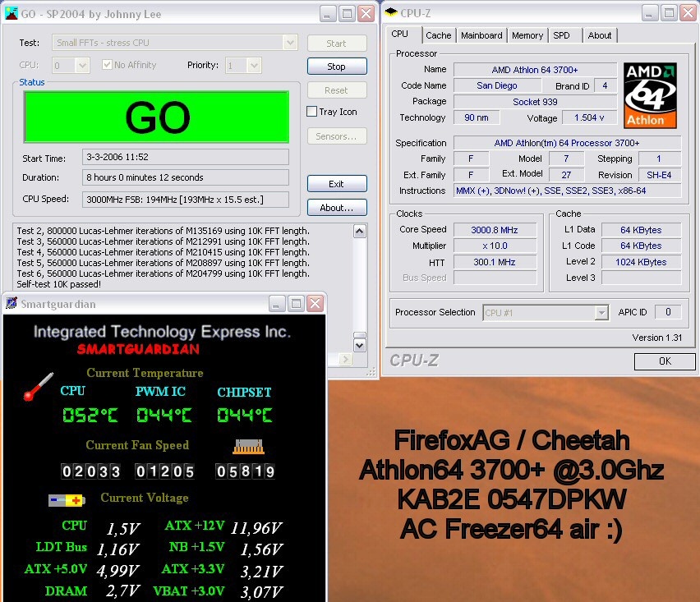Close the Smartguardian window
This screenshot has height=602, width=700.
[x=315, y=303]
